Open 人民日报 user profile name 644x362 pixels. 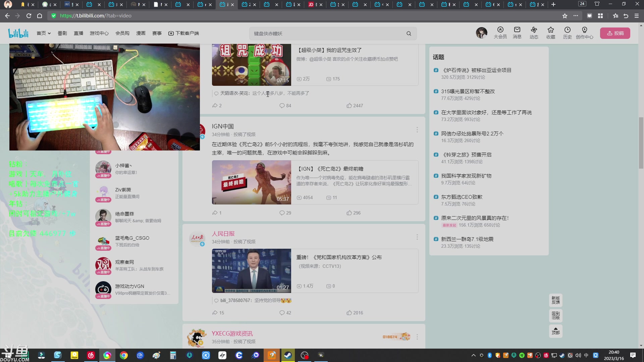(223, 234)
